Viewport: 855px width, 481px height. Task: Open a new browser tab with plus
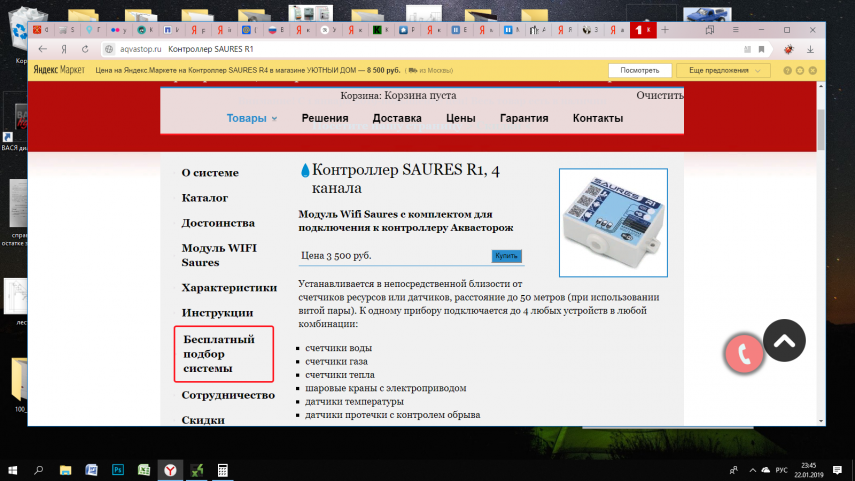(x=665, y=30)
